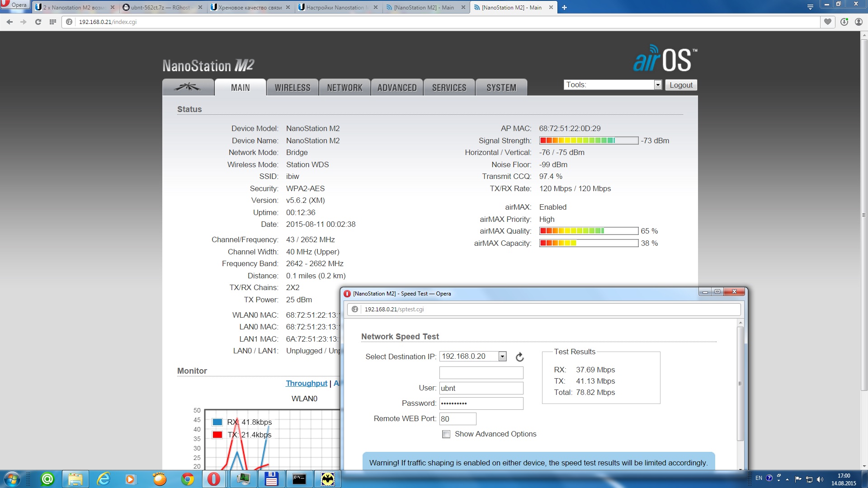Open the user account icon
This screenshot has width=868, height=488.
pyautogui.click(x=859, y=22)
